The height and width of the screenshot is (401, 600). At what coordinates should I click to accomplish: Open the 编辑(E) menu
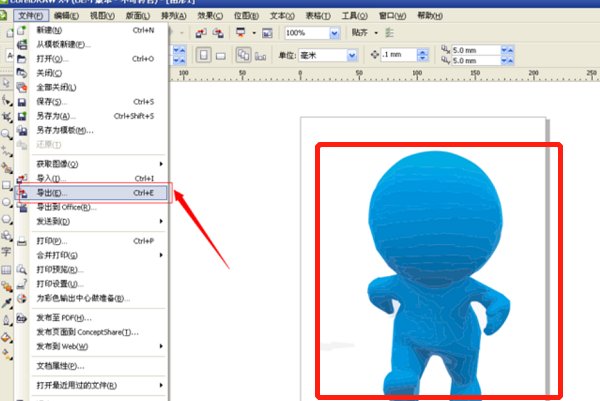tap(67, 16)
